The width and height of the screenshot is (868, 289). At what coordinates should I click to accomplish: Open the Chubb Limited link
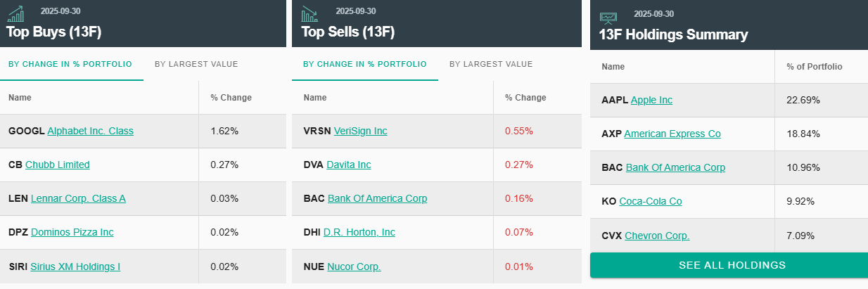(x=58, y=165)
